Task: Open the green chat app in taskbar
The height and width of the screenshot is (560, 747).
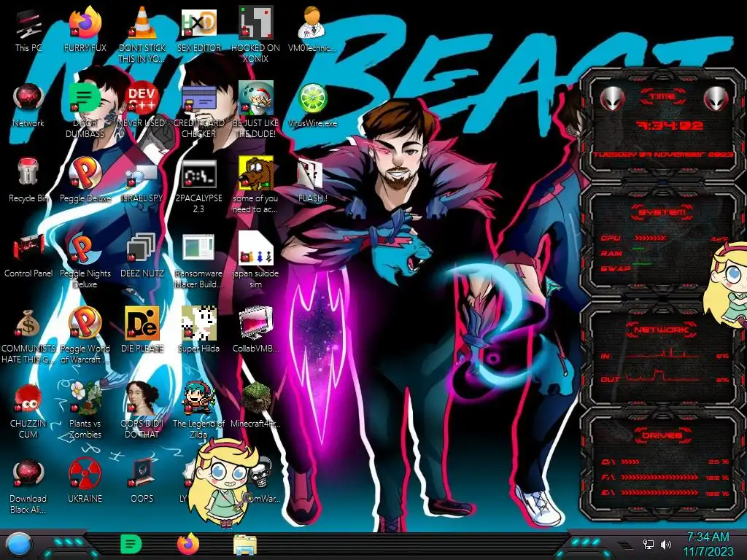Action: click(131, 544)
